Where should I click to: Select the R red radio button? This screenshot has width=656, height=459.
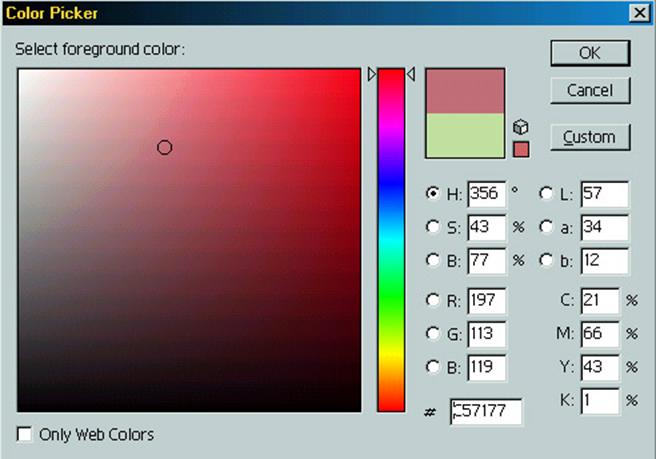click(433, 300)
